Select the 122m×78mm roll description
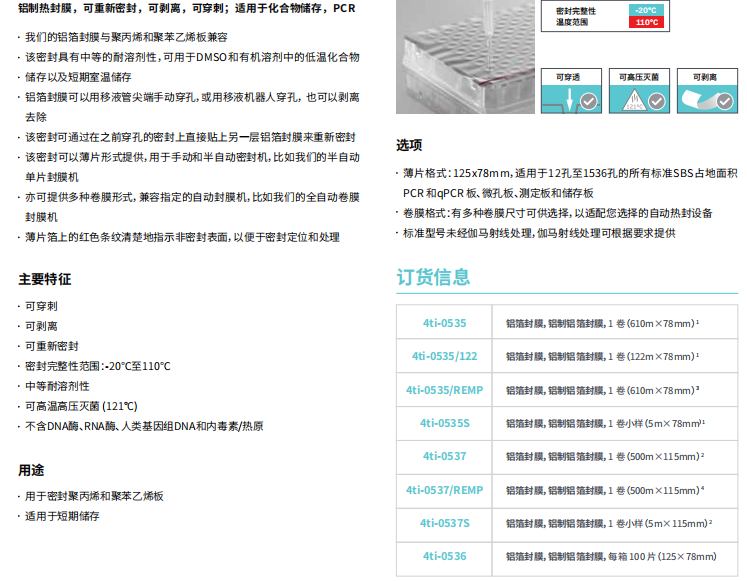Image resolution: width=747 pixels, height=581 pixels. point(602,356)
